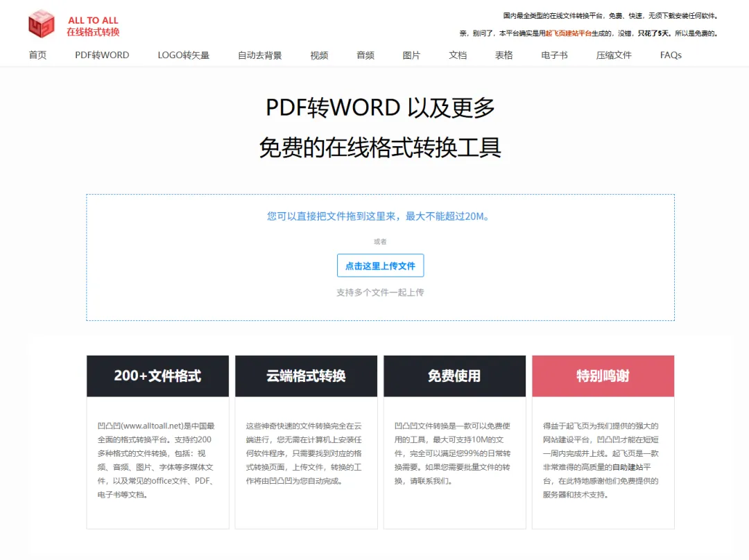This screenshot has height=560, width=749.
Task: Open the 电子书 navigation item
Action: tap(555, 55)
